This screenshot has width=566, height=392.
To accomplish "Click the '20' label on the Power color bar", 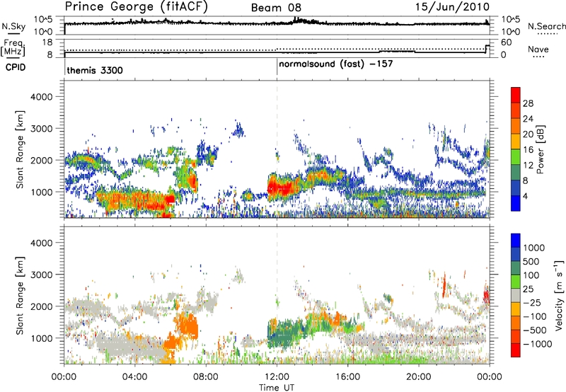I will pos(528,134).
